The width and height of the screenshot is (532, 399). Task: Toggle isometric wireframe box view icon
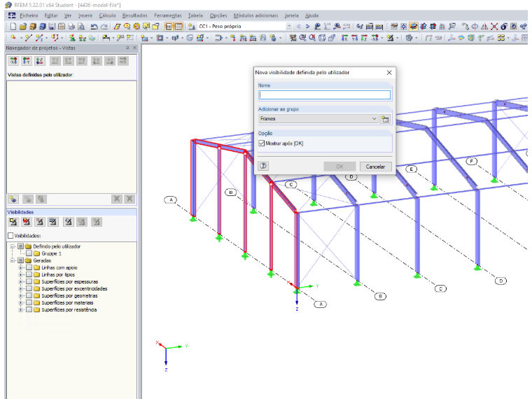point(322,38)
